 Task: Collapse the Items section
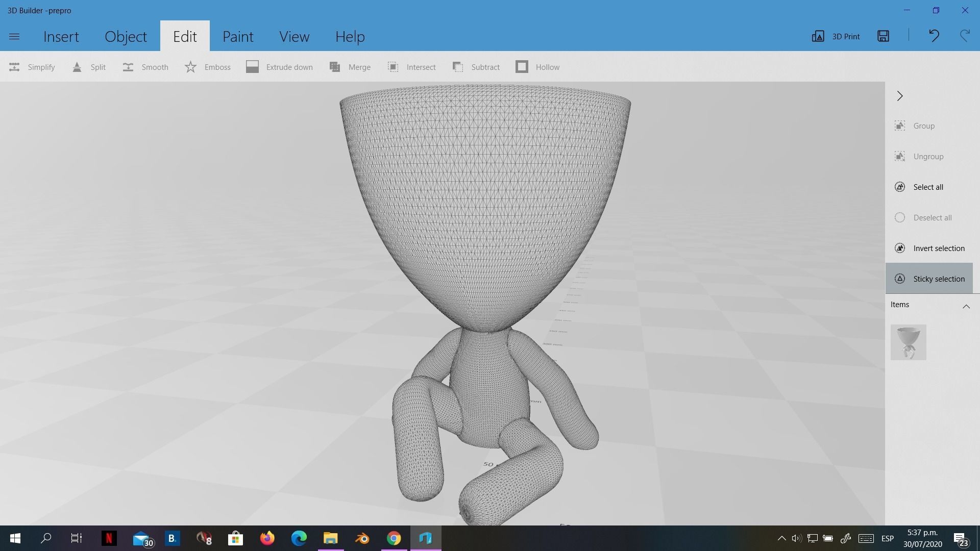coord(966,306)
